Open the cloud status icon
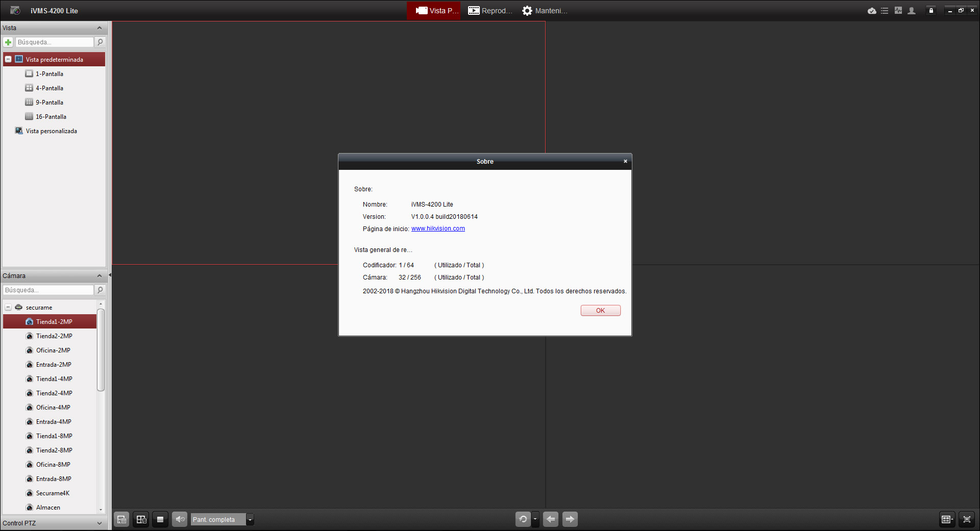 tap(872, 11)
